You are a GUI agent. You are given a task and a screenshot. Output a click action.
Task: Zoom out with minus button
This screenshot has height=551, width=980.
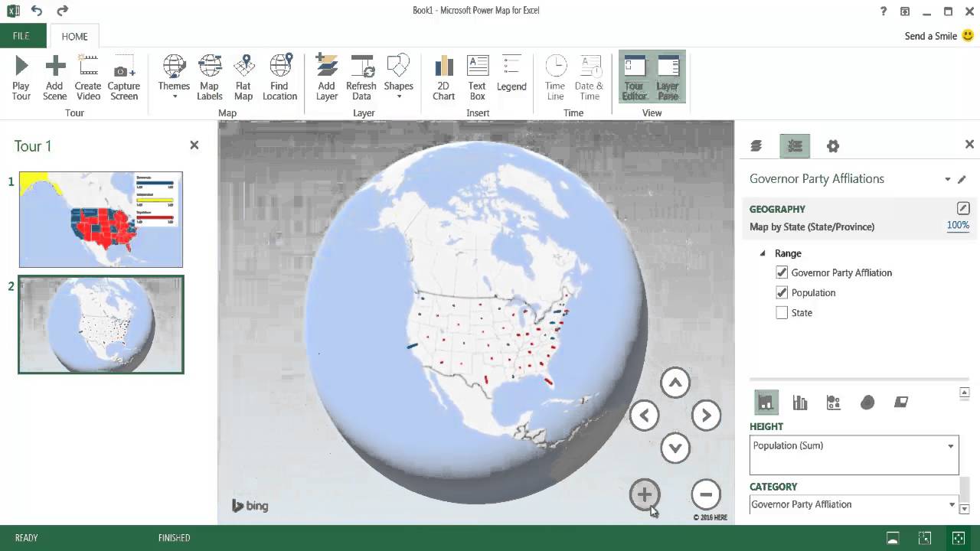[706, 494]
